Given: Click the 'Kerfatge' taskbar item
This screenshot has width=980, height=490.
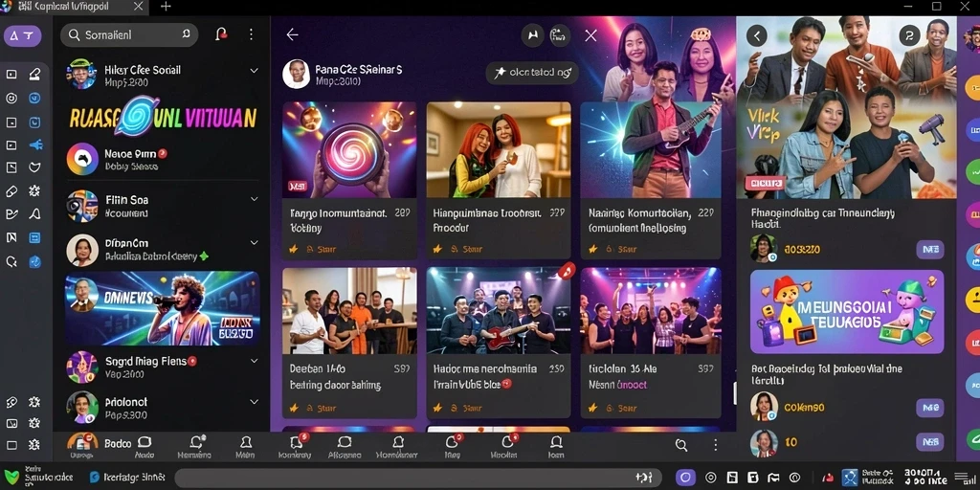Looking at the screenshot, I should pyautogui.click(x=127, y=479).
